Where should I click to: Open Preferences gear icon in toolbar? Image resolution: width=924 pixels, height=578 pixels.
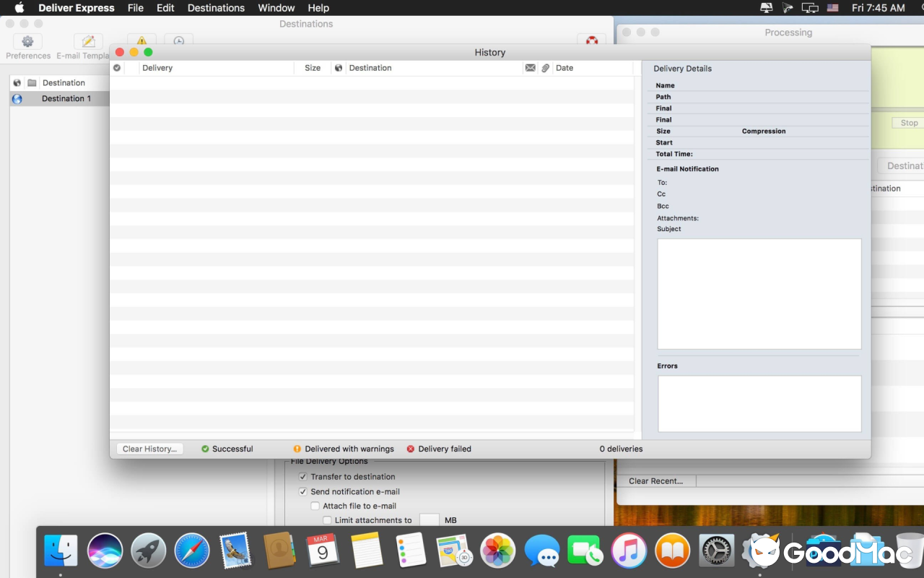[x=27, y=42]
